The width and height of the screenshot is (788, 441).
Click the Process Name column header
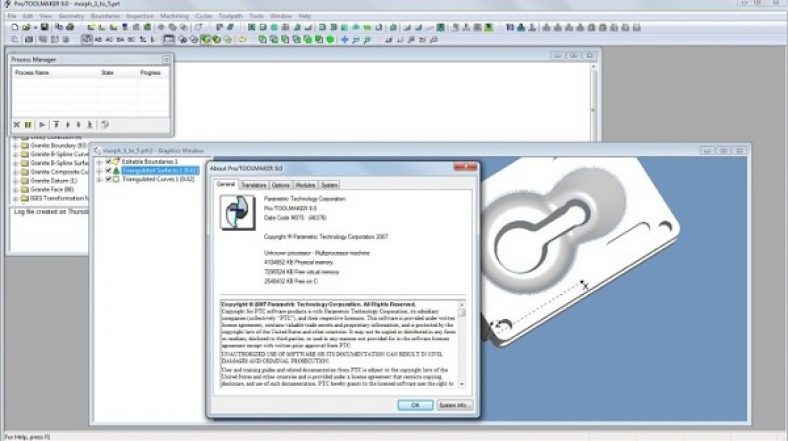click(x=55, y=73)
